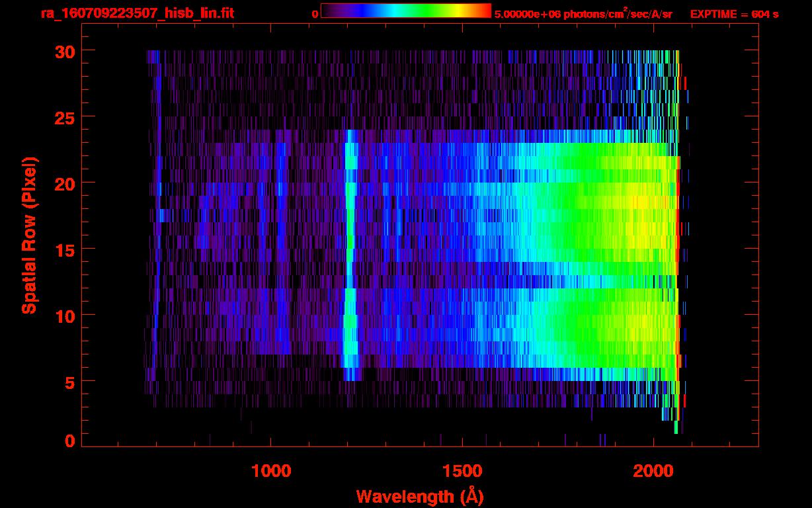This screenshot has width=812, height=508.
Task: Click the filename title ra_160709223507_hisb_lin.fit
Action: click(137, 13)
